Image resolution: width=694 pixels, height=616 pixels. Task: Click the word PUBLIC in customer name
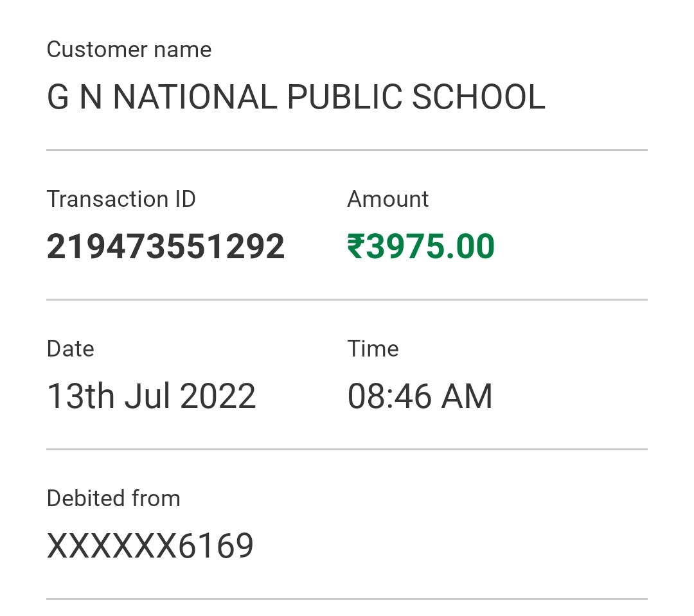pyautogui.click(x=345, y=97)
